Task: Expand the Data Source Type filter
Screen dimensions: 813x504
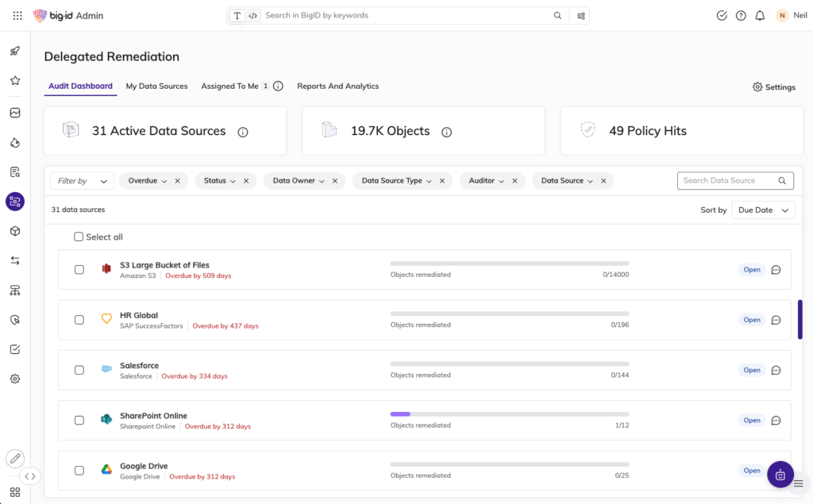Action: 396,181
